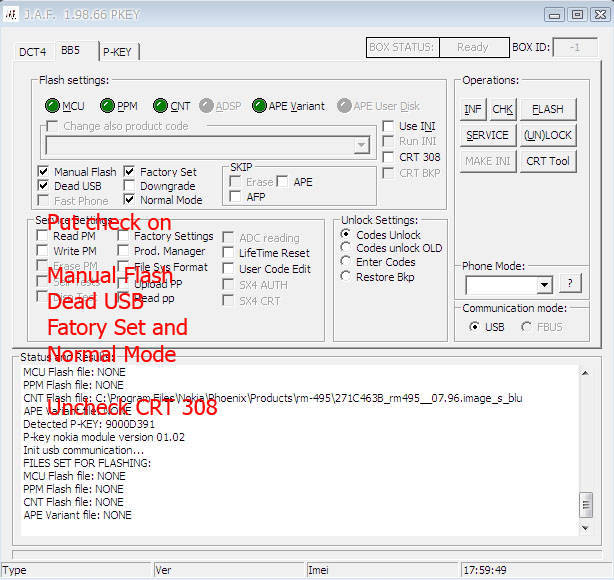Viewport: 614px width, 580px height.
Task: Click the green CNT file indicator
Action: coord(161,106)
